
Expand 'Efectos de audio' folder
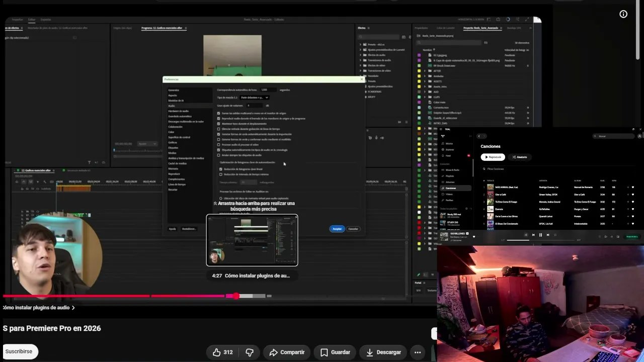point(361,55)
